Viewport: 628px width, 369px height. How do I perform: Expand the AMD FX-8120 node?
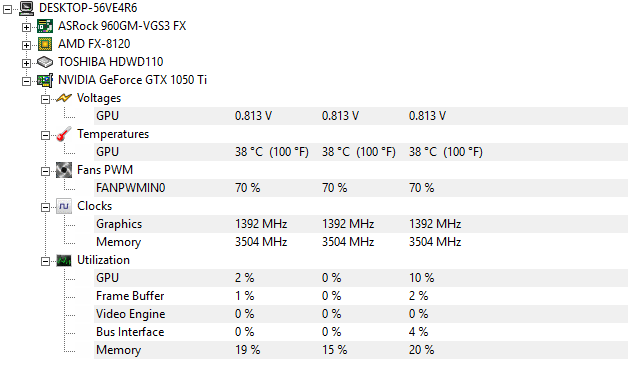point(26,45)
